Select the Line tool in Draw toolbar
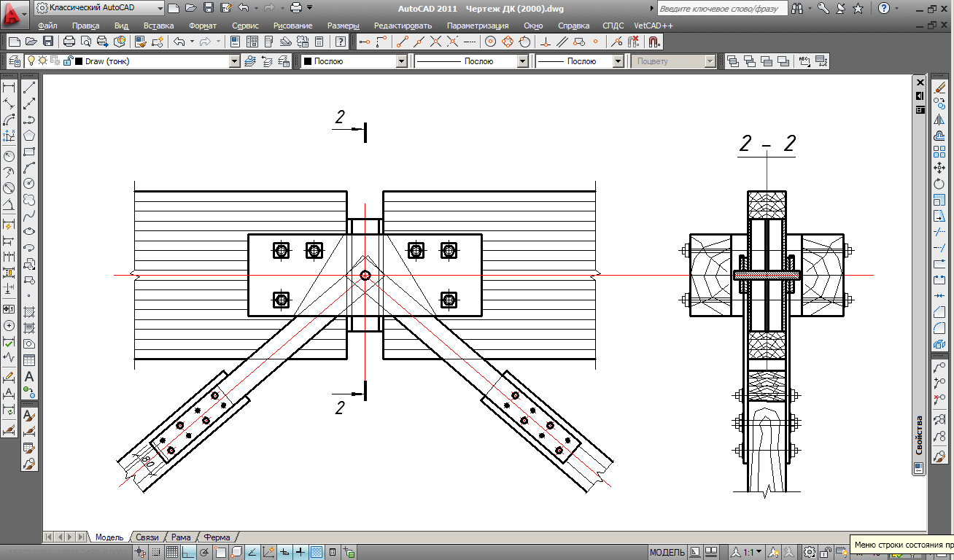954x560 pixels. coord(29,88)
